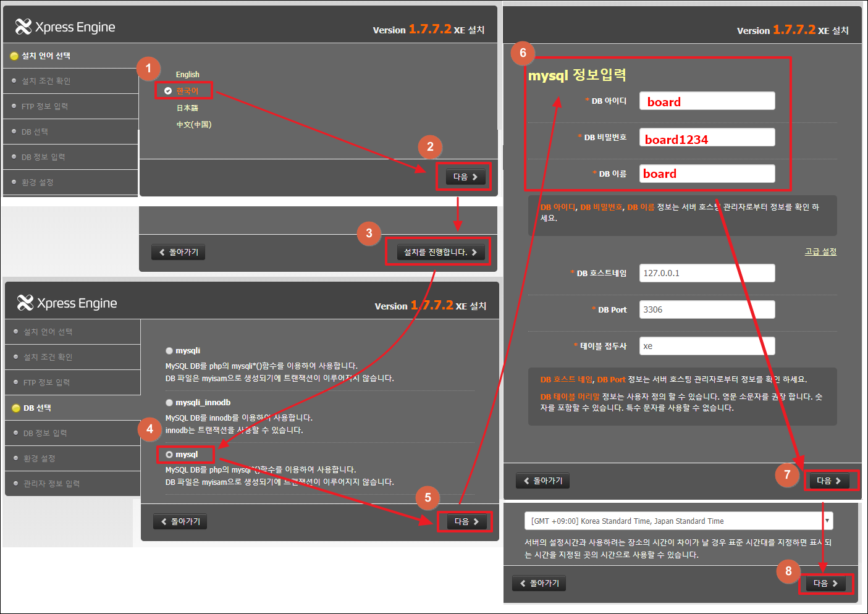The width and height of the screenshot is (868, 614).
Task: Click 다음 below the mysql database options
Action: 466,521
